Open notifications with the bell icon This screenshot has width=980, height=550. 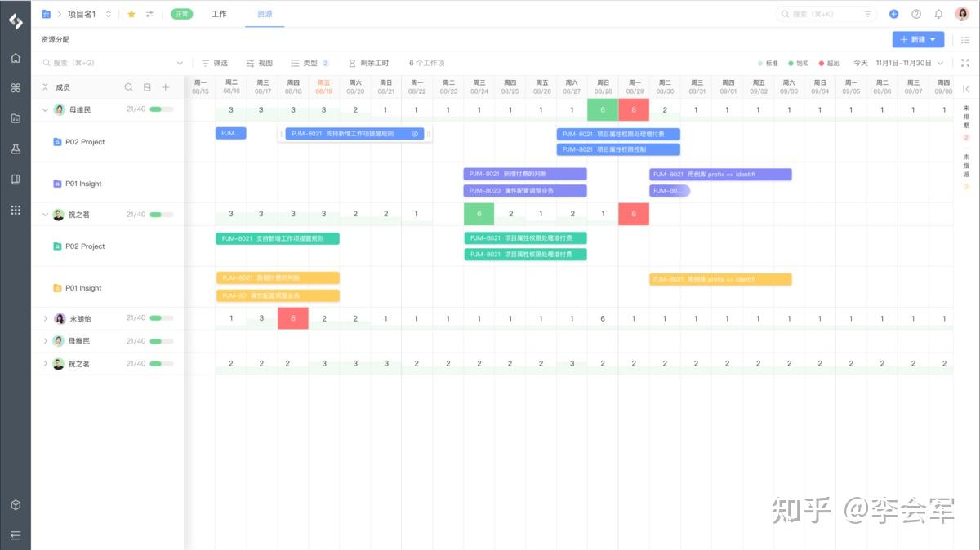tap(938, 14)
